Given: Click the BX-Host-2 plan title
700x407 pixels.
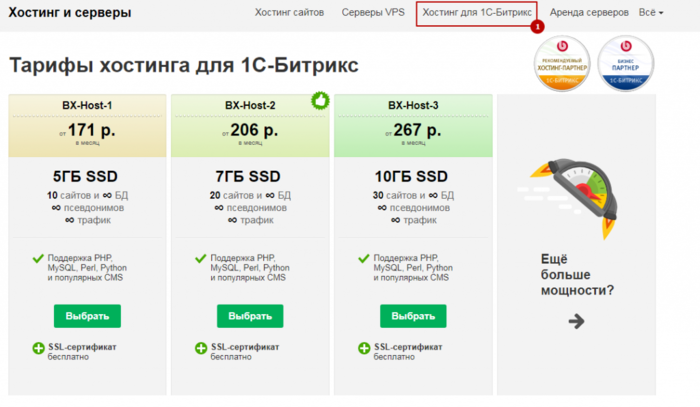Looking at the screenshot, I should tap(250, 105).
